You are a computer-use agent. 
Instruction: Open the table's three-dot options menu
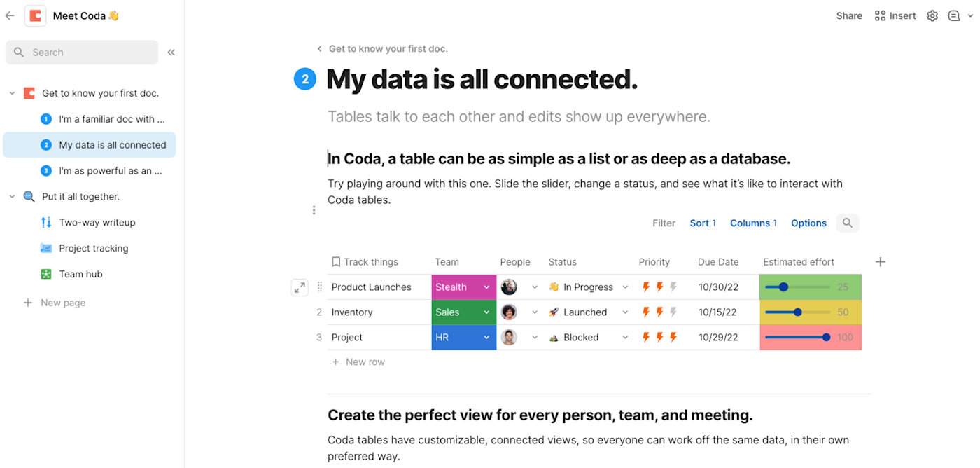(x=314, y=210)
